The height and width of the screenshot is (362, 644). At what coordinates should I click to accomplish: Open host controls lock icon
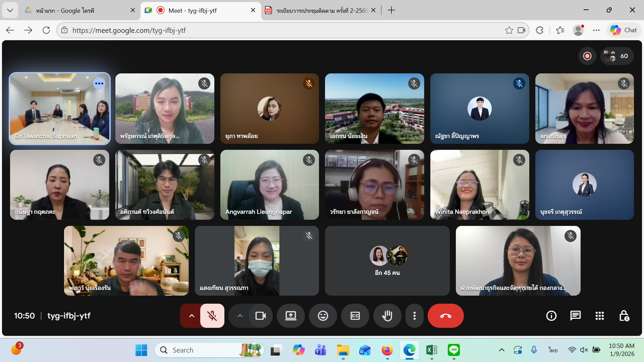624,316
